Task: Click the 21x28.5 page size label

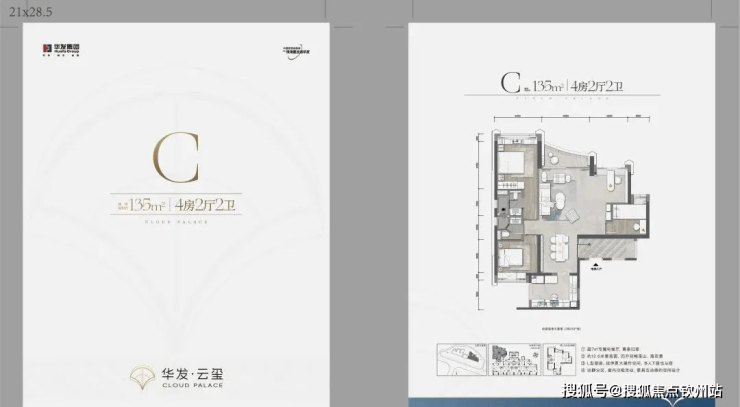Action: [x=30, y=12]
